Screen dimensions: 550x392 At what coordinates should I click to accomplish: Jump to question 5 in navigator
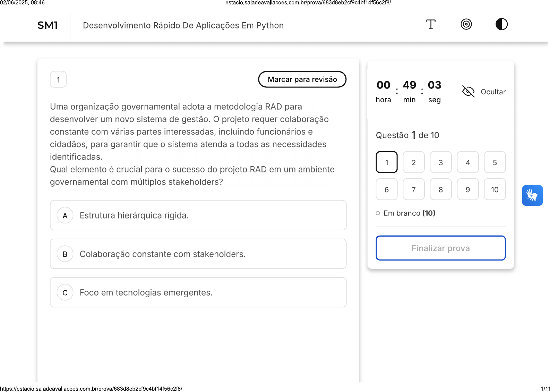[495, 162]
